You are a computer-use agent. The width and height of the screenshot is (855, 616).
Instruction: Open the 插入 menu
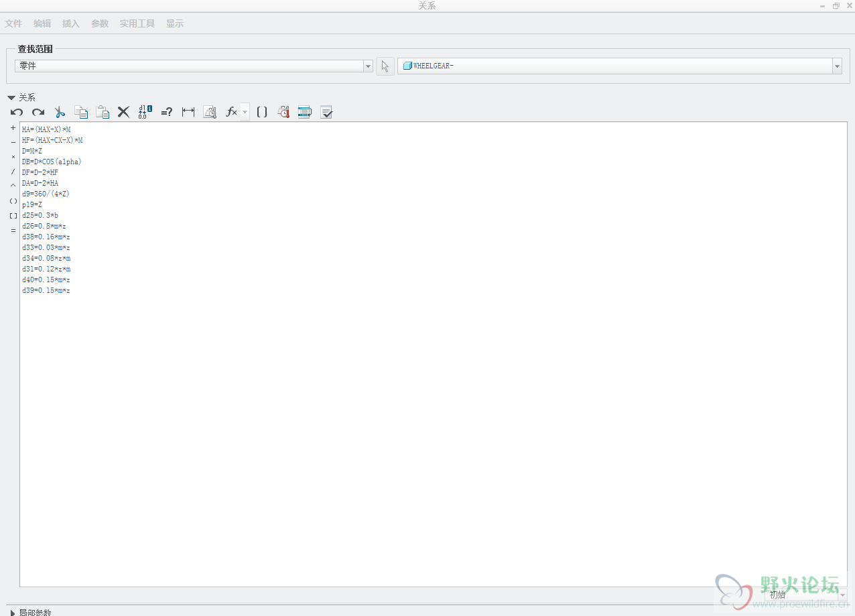click(71, 23)
